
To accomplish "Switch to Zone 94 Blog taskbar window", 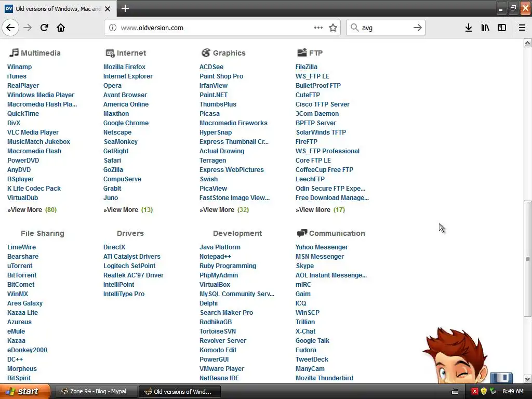I will click(x=96, y=392).
